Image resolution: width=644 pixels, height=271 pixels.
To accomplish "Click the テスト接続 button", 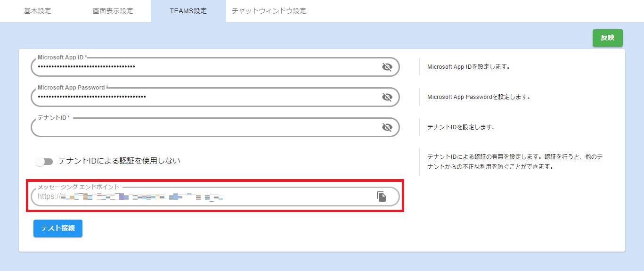I will point(58,228).
